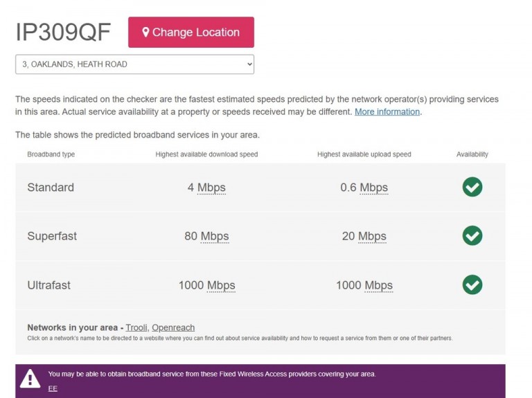Screen dimensions: 532x398
Task: Click Mbps abbreviation in 0.6 Mbps
Action: pyautogui.click(x=373, y=188)
